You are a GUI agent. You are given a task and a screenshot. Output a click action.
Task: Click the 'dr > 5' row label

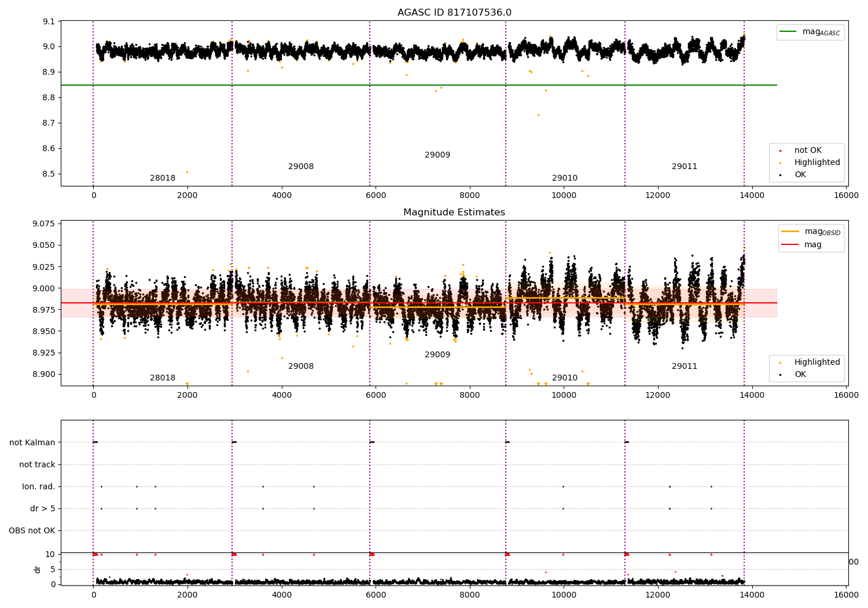coord(43,509)
